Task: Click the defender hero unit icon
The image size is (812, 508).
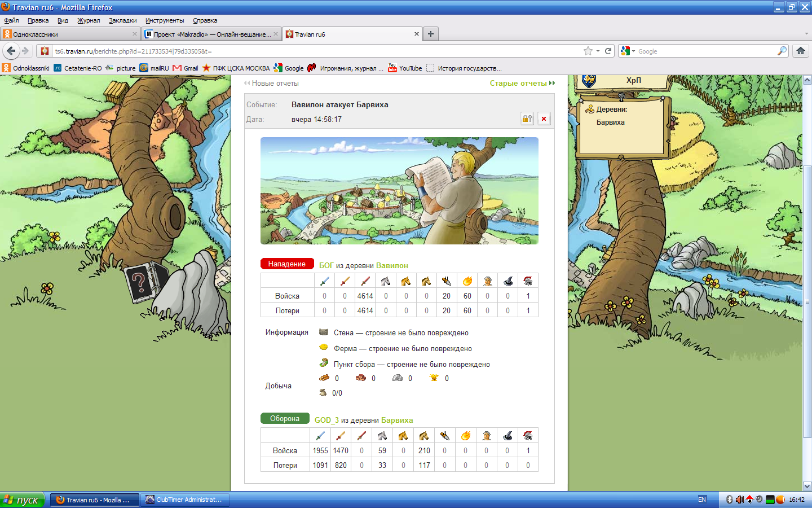Action: point(528,435)
